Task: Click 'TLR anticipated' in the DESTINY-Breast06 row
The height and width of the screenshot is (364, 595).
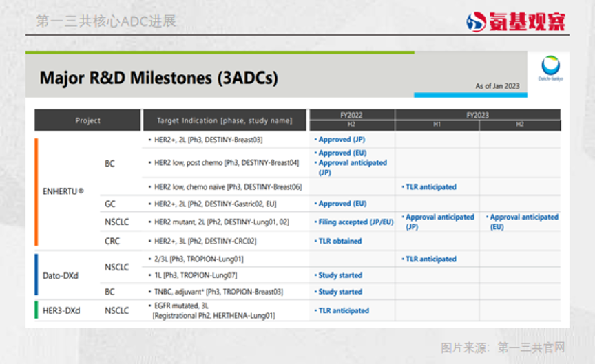Action: (x=430, y=187)
